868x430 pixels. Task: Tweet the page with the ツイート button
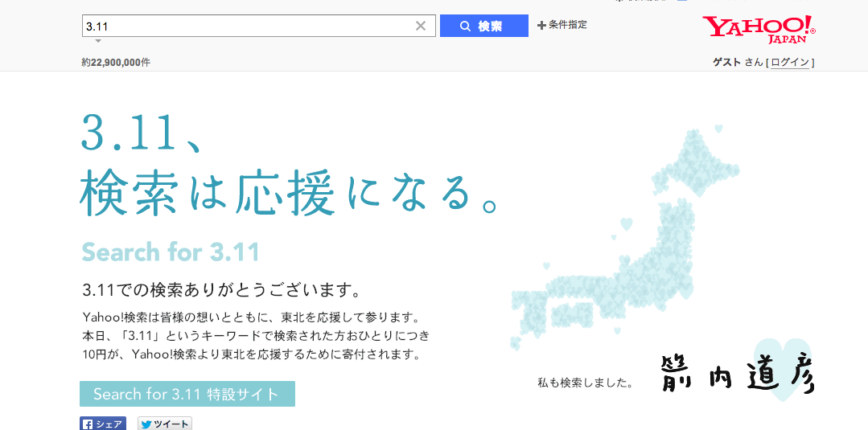pos(164,424)
